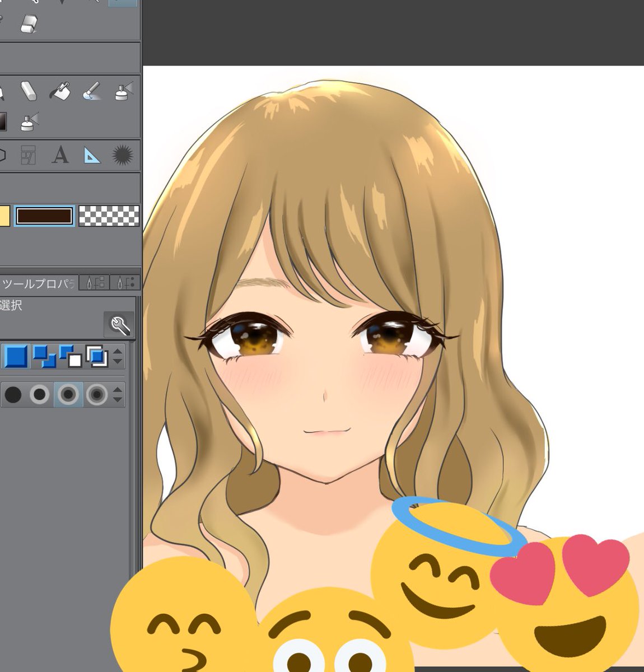Click the 選択 tool name label
Viewport: 644px width, 672px height.
point(11,305)
